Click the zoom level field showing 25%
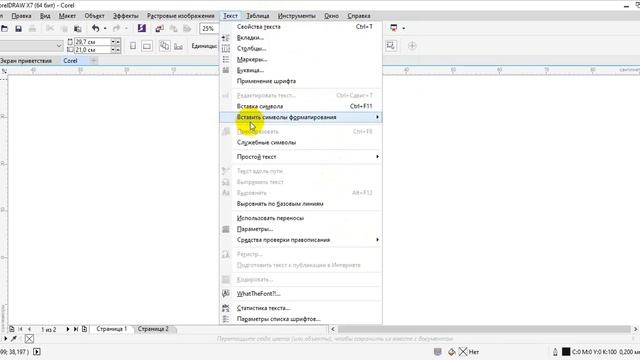The height and width of the screenshot is (360, 640). point(209,29)
